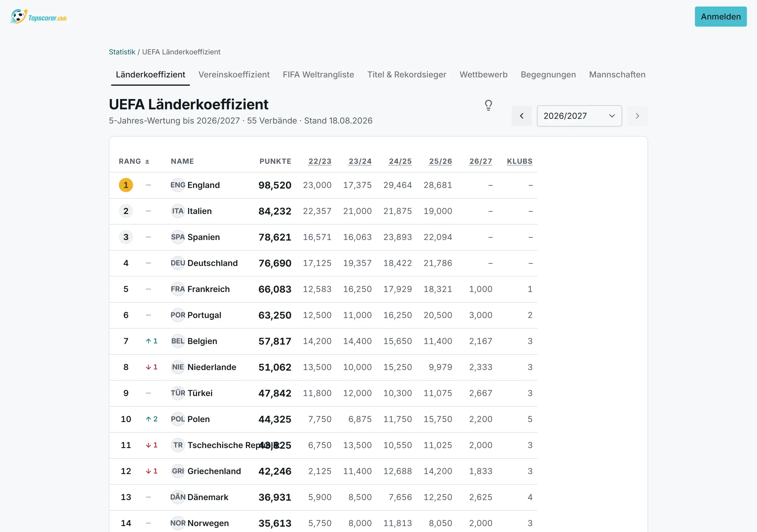Click Portugal's 26/27 value 3,000
757x532 pixels.
click(481, 315)
